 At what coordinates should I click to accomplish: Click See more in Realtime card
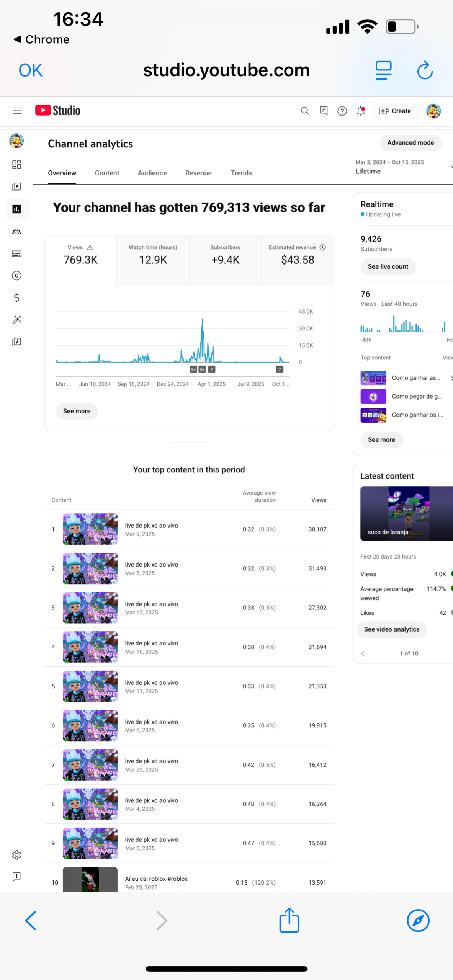[x=381, y=440]
